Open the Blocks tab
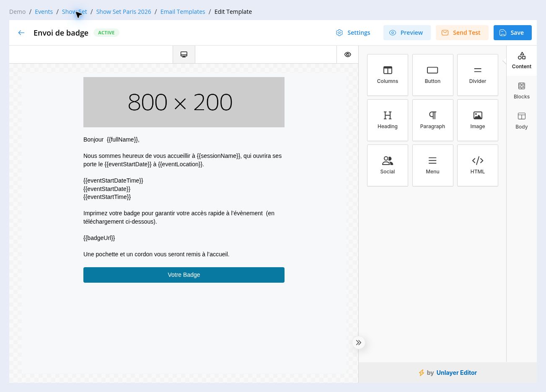 click(x=521, y=91)
